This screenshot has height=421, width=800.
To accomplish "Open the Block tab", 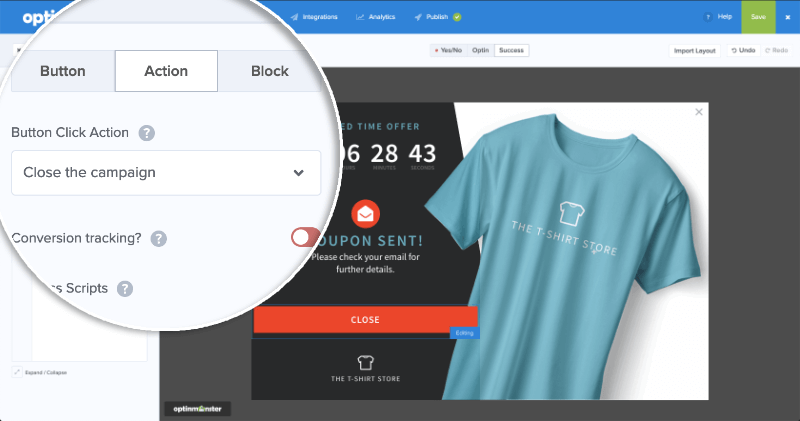I will pos(269,71).
